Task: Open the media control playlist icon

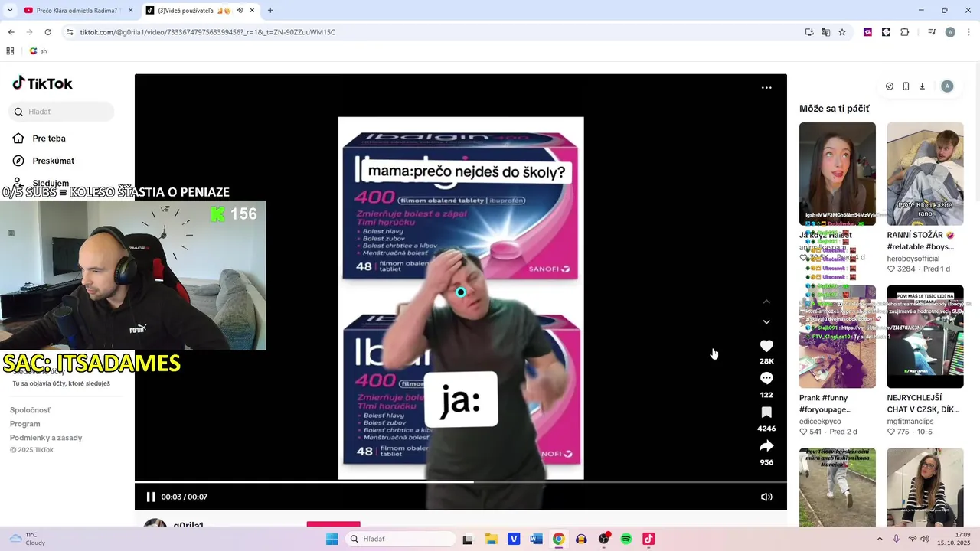Action: [932, 32]
